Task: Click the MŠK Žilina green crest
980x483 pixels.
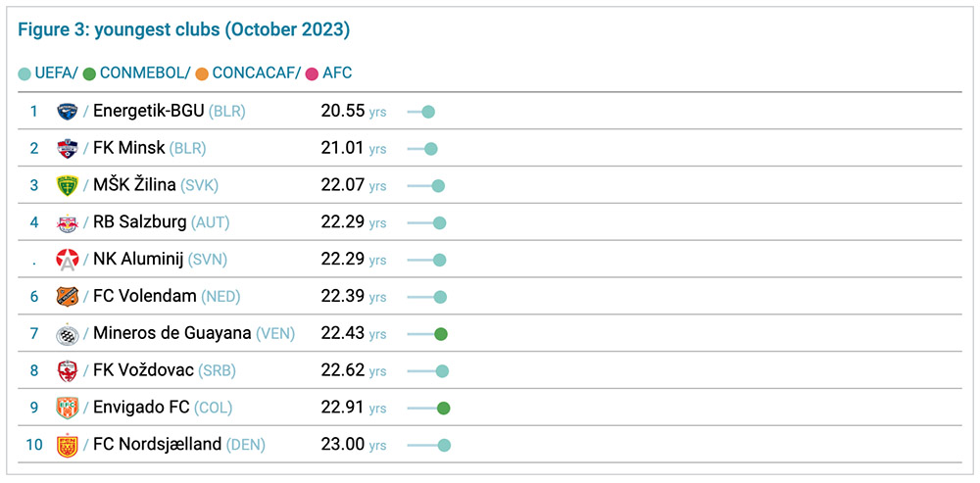Action: [67, 186]
